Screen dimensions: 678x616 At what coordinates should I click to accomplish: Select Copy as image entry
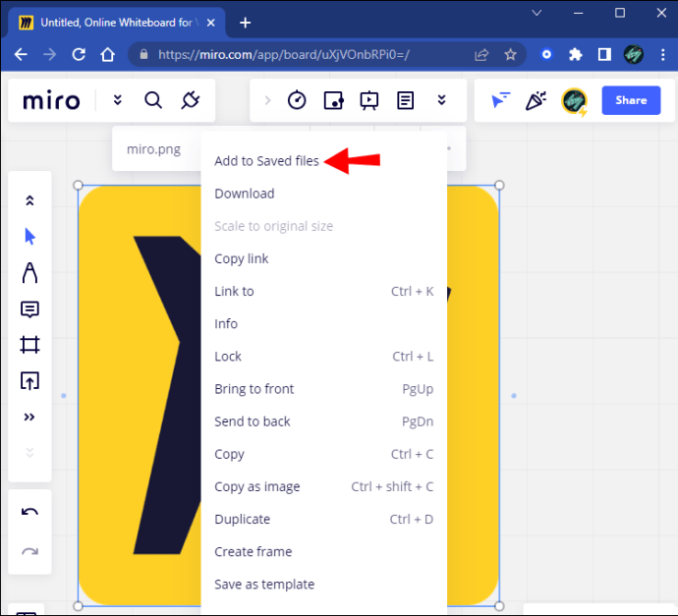[x=324, y=486]
